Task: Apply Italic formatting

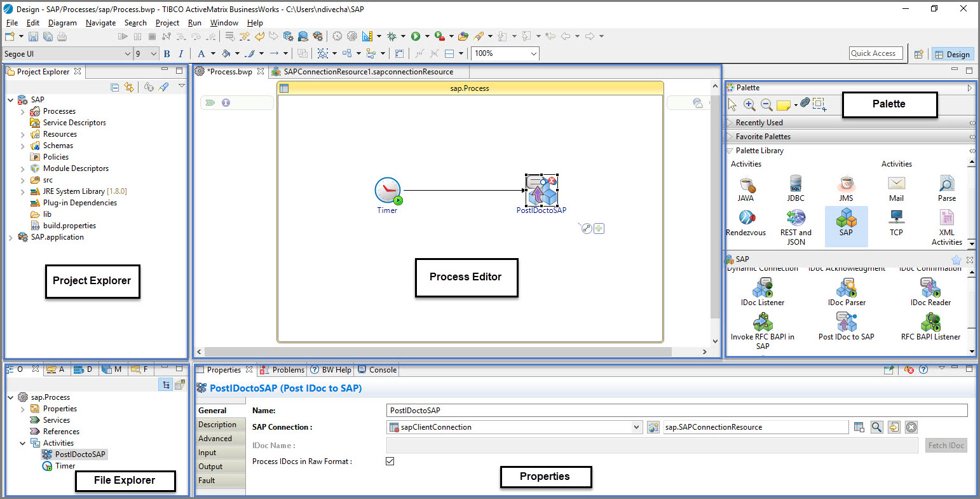Action: [x=181, y=54]
